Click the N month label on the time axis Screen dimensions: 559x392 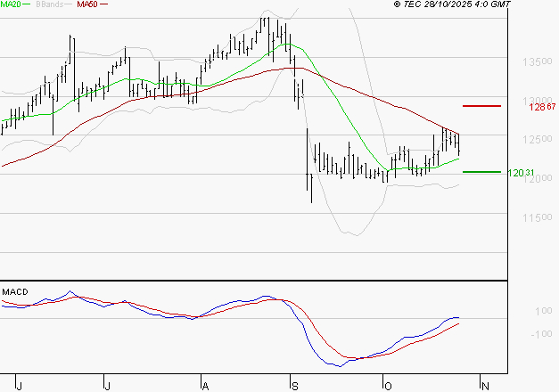485,386
